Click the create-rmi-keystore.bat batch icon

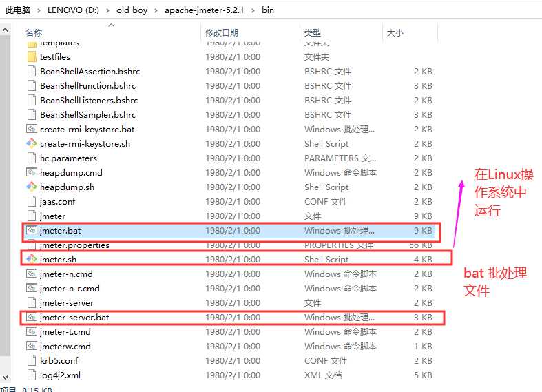(32, 129)
